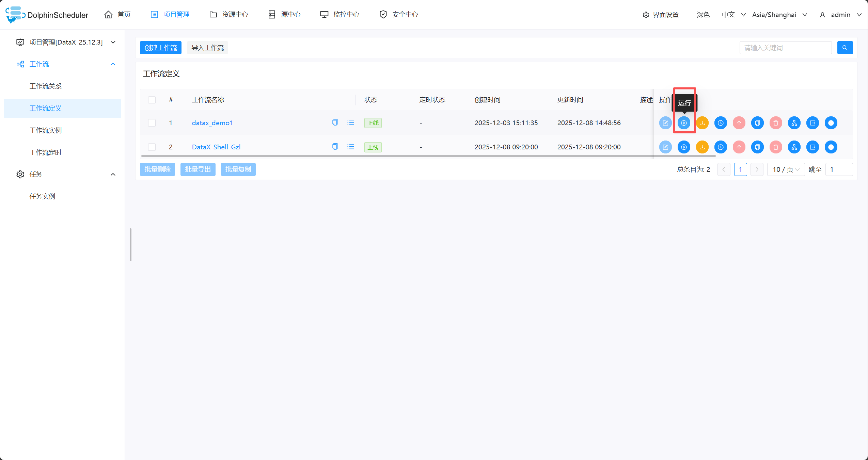Image resolution: width=868 pixels, height=460 pixels.
Task: Open tree view for datax_demo1
Action: pos(794,123)
